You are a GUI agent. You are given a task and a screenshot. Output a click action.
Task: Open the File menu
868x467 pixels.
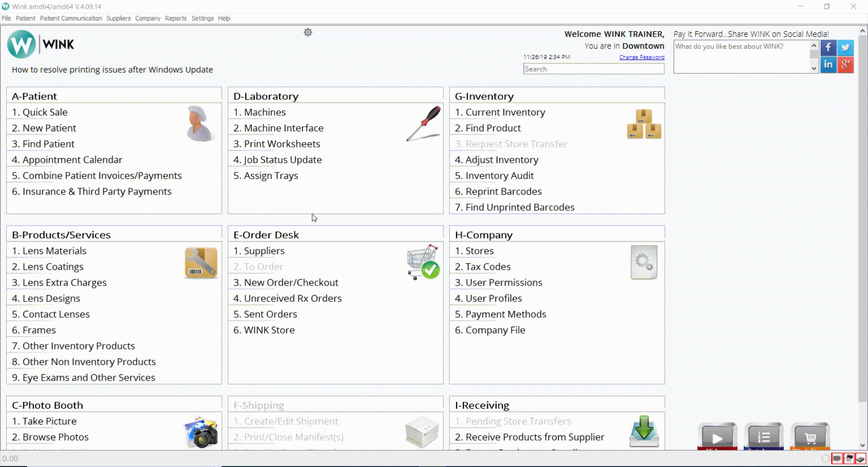pos(6,18)
